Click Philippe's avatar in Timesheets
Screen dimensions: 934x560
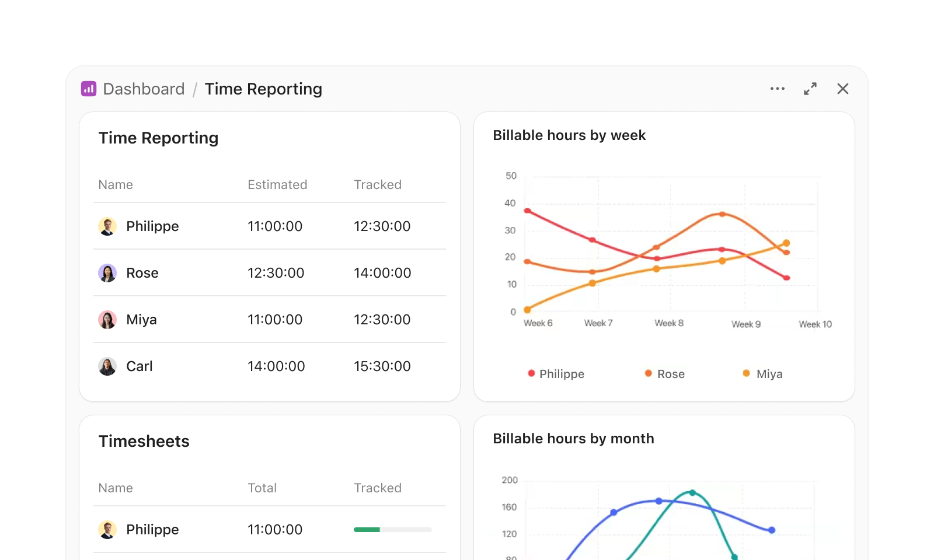(x=107, y=529)
